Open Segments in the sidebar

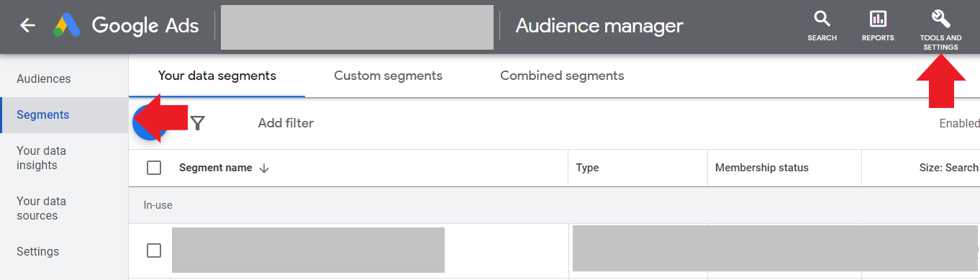click(64, 115)
